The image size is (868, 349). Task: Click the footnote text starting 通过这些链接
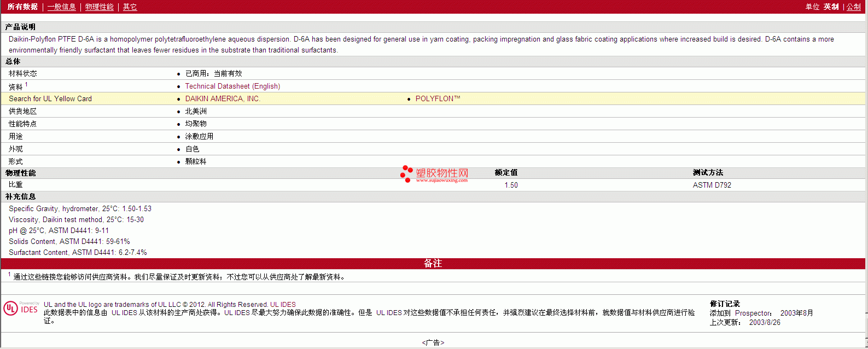coord(180,277)
